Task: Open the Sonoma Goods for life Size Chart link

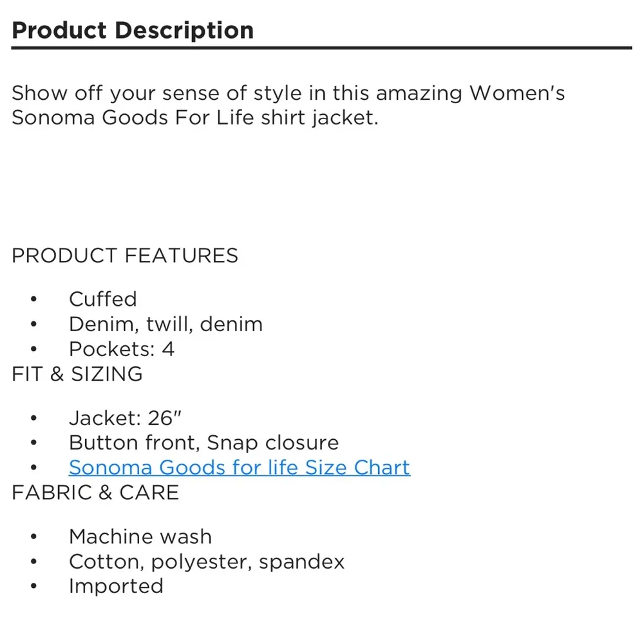Action: [239, 467]
